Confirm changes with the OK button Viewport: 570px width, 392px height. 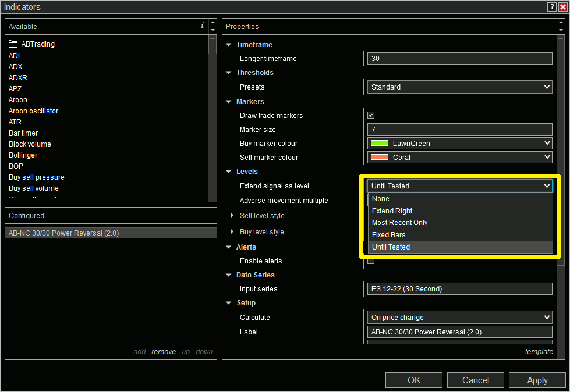[413, 380]
